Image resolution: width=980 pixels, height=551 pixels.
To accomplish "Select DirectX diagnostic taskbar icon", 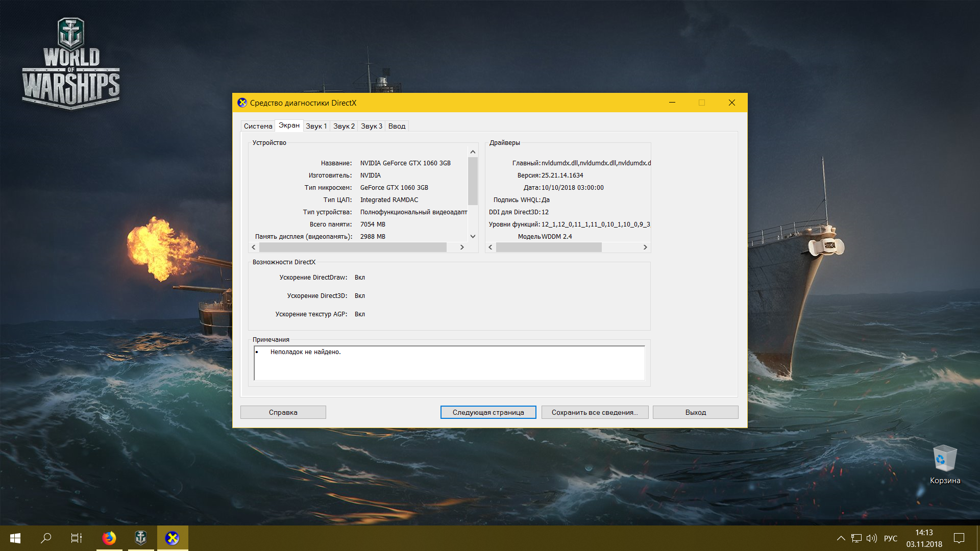I will pyautogui.click(x=173, y=538).
